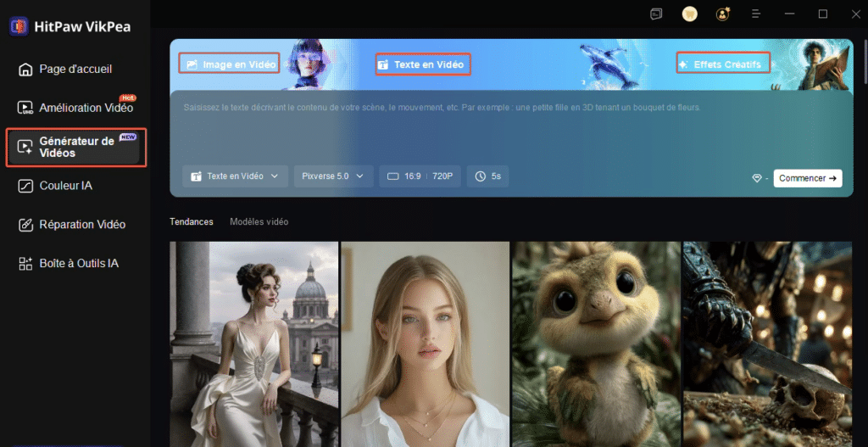This screenshot has width=868, height=447.
Task: Expand the Pixverse 5.0 model dropdown
Action: 333,176
